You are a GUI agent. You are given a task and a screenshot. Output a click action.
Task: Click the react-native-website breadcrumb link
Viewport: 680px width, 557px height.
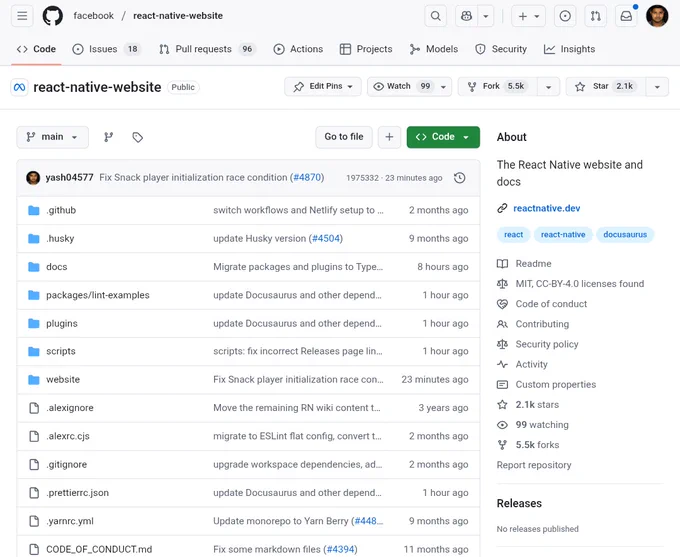pyautogui.click(x=178, y=16)
